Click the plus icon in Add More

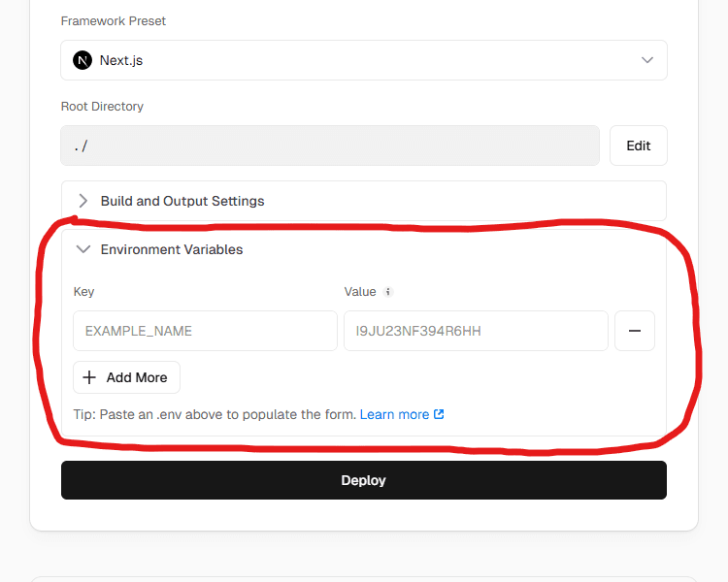[x=90, y=377]
